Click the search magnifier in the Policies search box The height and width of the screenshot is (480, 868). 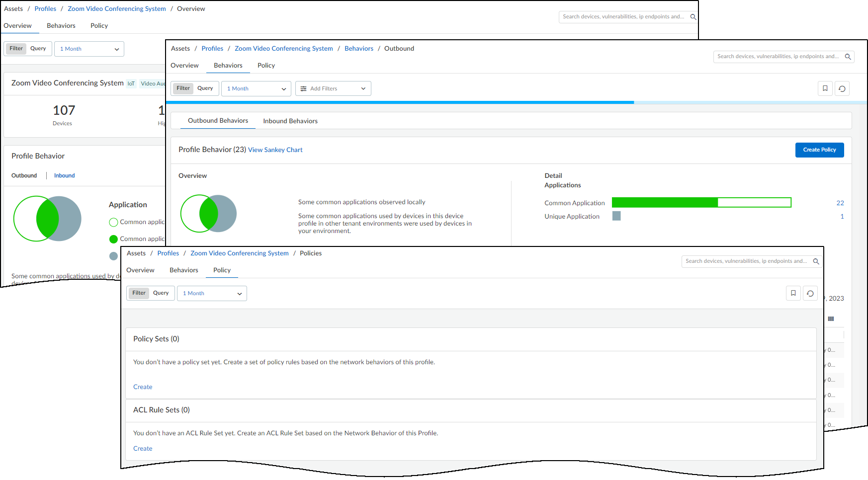tap(816, 261)
